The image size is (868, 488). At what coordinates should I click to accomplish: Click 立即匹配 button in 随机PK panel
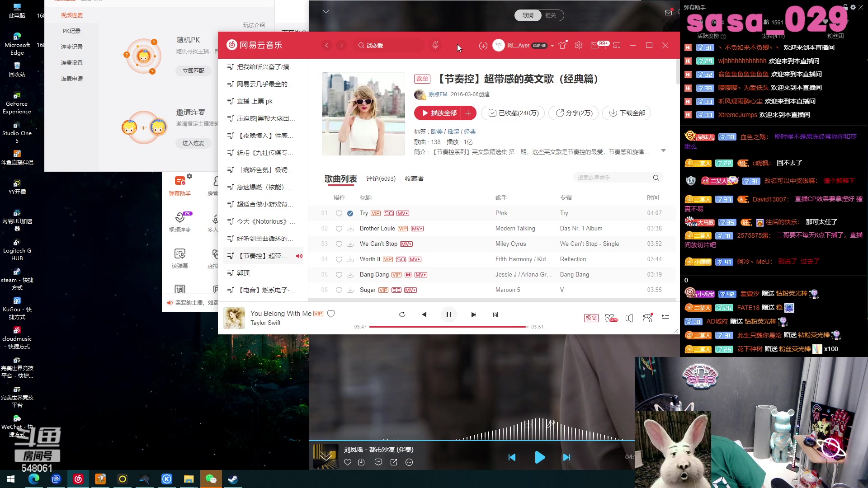[x=193, y=71]
